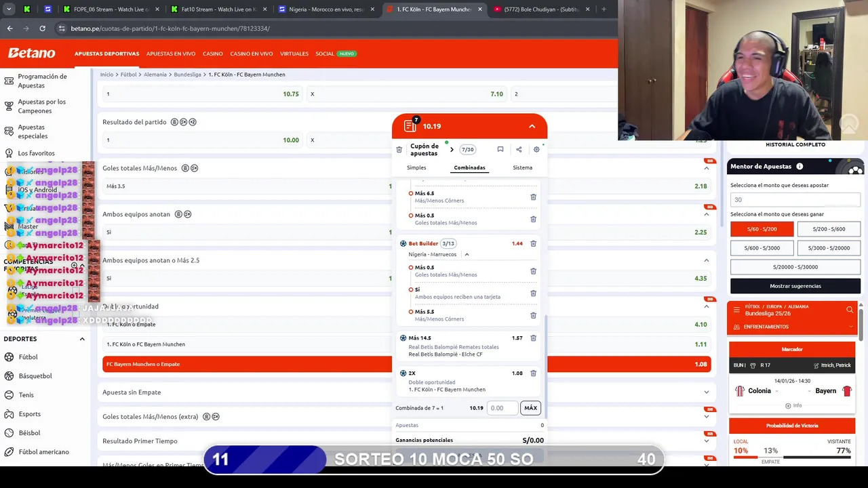Select the S/3000 - S/20000 win range

pyautogui.click(x=829, y=248)
